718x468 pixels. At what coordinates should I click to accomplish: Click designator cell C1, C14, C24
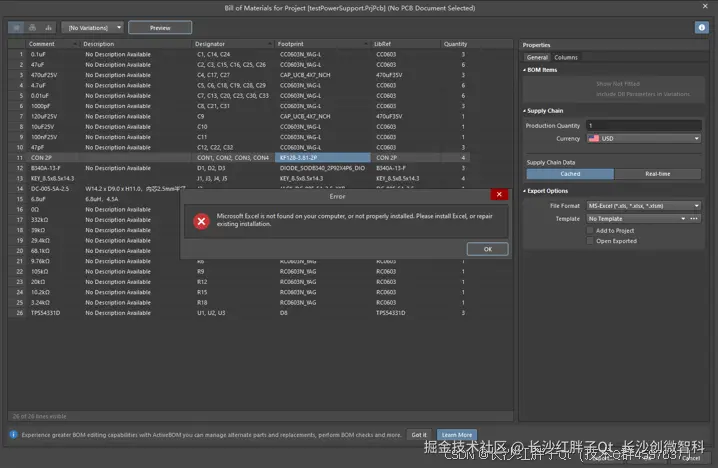click(234, 54)
